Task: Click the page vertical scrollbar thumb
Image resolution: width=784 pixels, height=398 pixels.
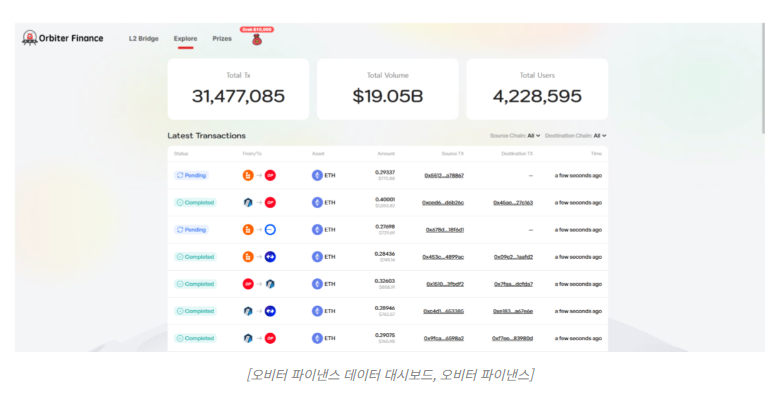Action: 763,78
